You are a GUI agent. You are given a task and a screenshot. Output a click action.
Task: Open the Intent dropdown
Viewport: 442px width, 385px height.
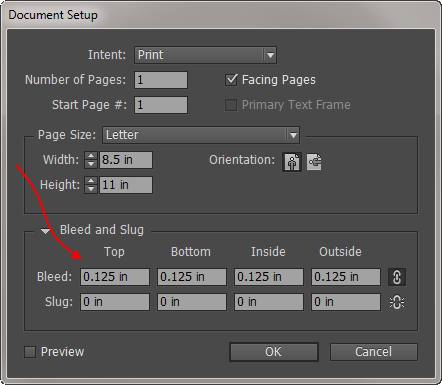point(205,55)
